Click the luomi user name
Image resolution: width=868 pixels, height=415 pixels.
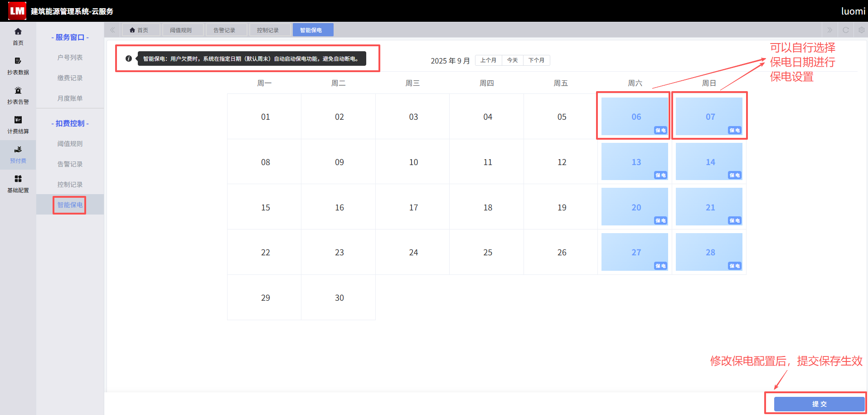[853, 11]
